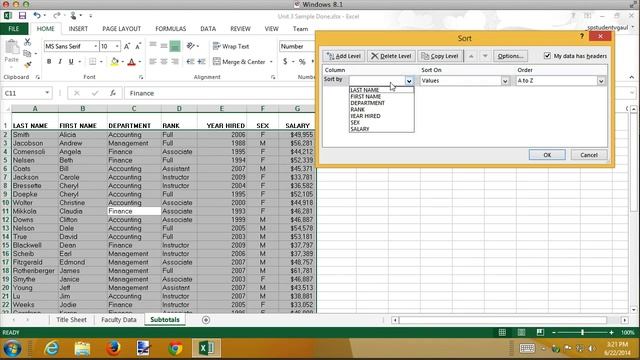The image size is (640, 360).
Task: Toggle Underline formatting
Action: 71,62
